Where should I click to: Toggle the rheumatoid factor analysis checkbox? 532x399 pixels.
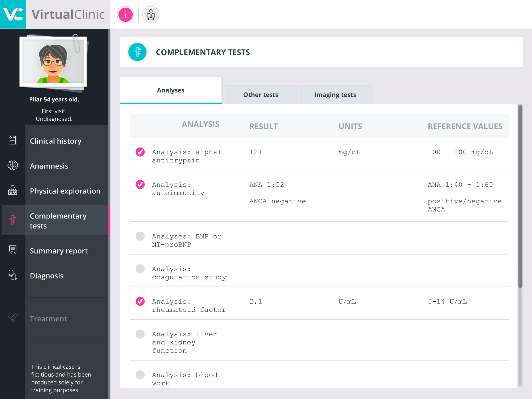[140, 301]
